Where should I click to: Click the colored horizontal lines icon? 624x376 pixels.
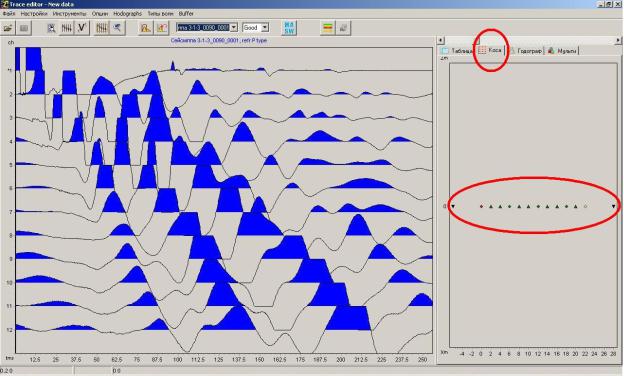(328, 28)
